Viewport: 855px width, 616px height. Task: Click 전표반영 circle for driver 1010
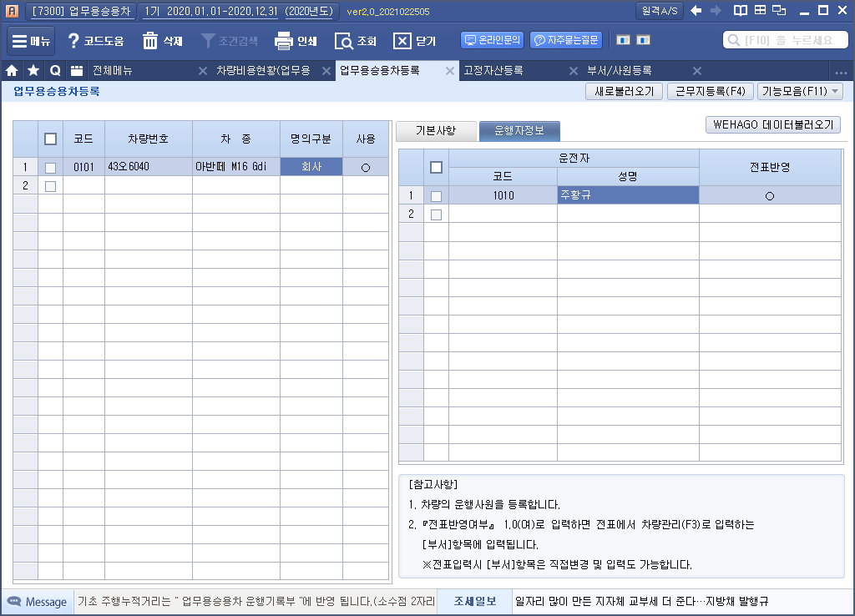[769, 195]
